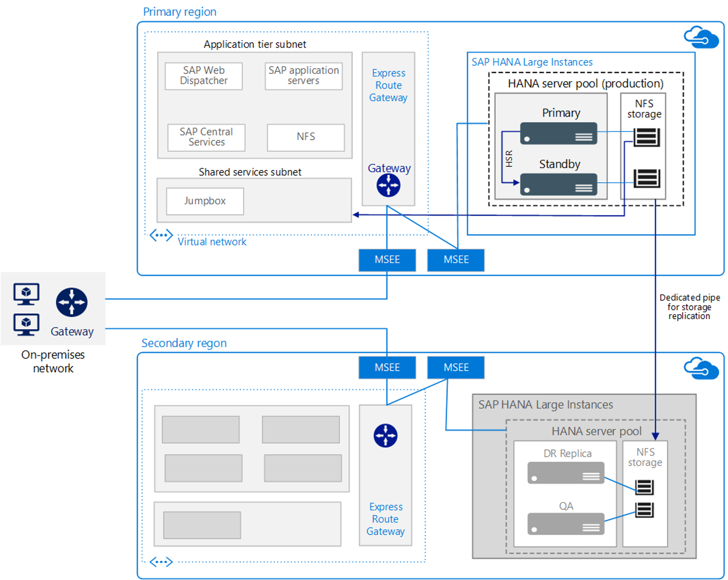728x580 pixels.
Task: Select the NFS box in application tier
Action: 306,137
